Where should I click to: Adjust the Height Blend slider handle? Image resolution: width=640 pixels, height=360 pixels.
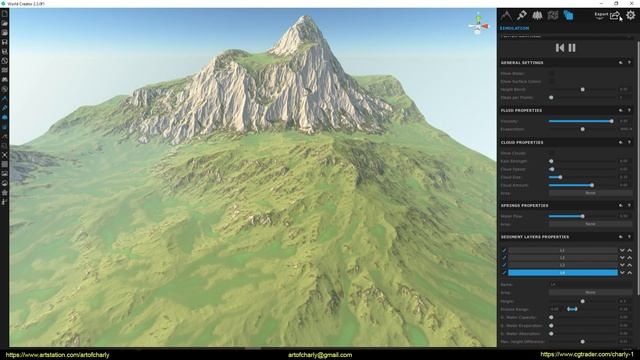(x=582, y=89)
